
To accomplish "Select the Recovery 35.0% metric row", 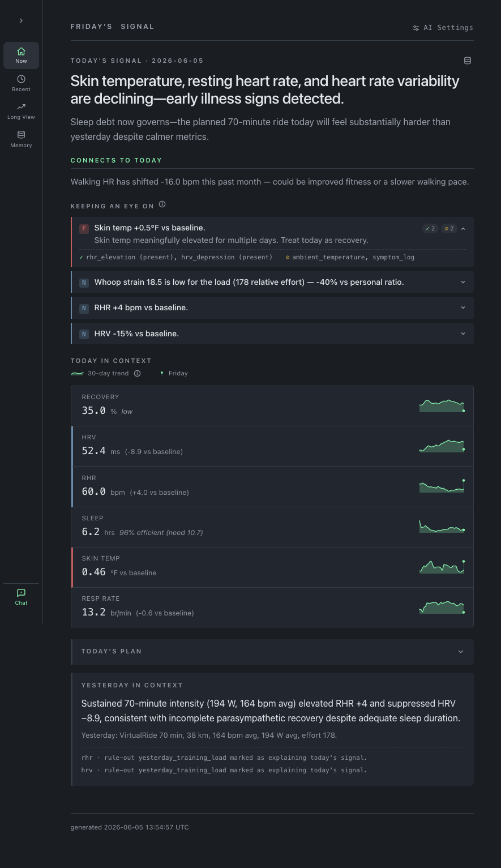I will coord(272,406).
